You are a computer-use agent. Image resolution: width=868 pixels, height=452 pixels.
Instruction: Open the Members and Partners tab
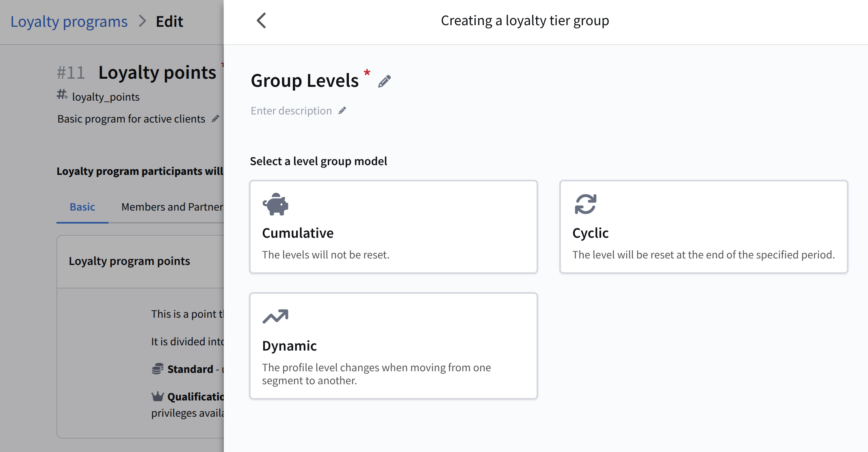[172, 207]
